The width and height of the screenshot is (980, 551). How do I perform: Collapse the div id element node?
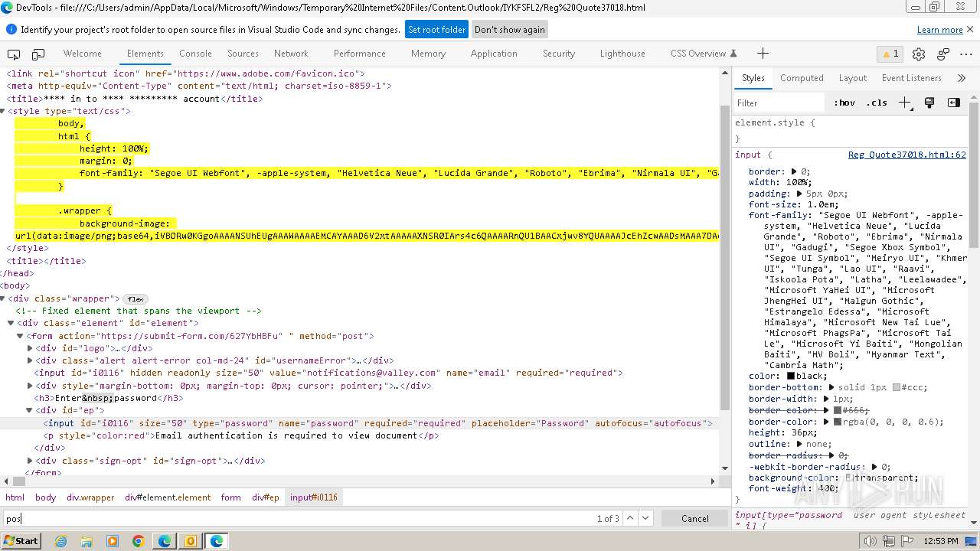tap(11, 324)
